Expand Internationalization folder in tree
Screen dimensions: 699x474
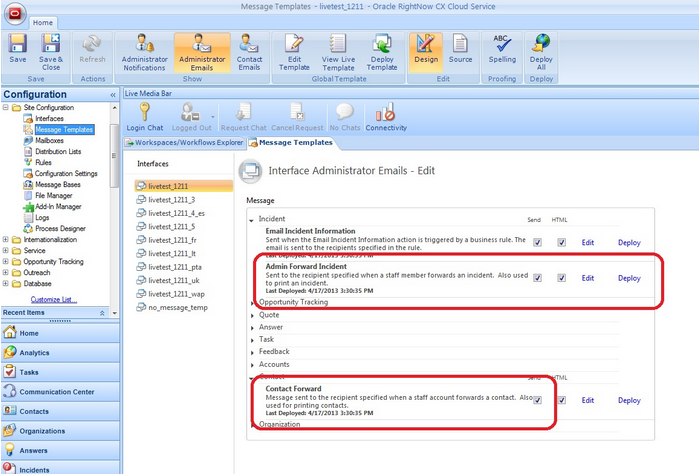click(x=5, y=239)
